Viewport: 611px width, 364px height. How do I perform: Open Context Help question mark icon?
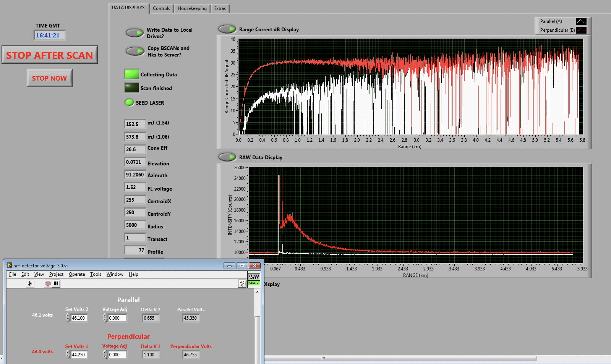point(242,283)
